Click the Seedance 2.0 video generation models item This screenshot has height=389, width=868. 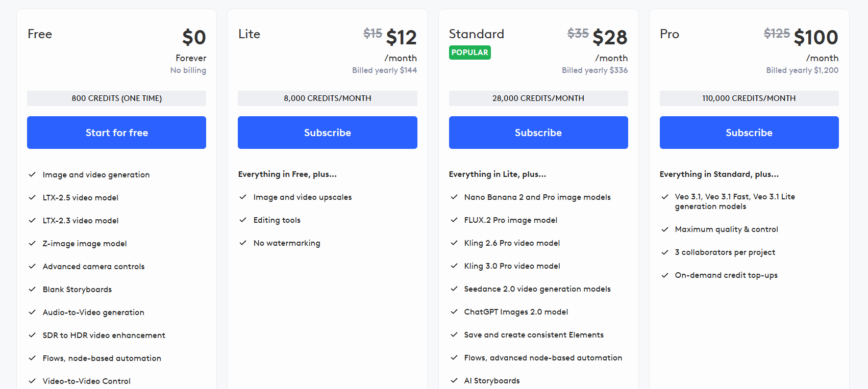coord(537,289)
